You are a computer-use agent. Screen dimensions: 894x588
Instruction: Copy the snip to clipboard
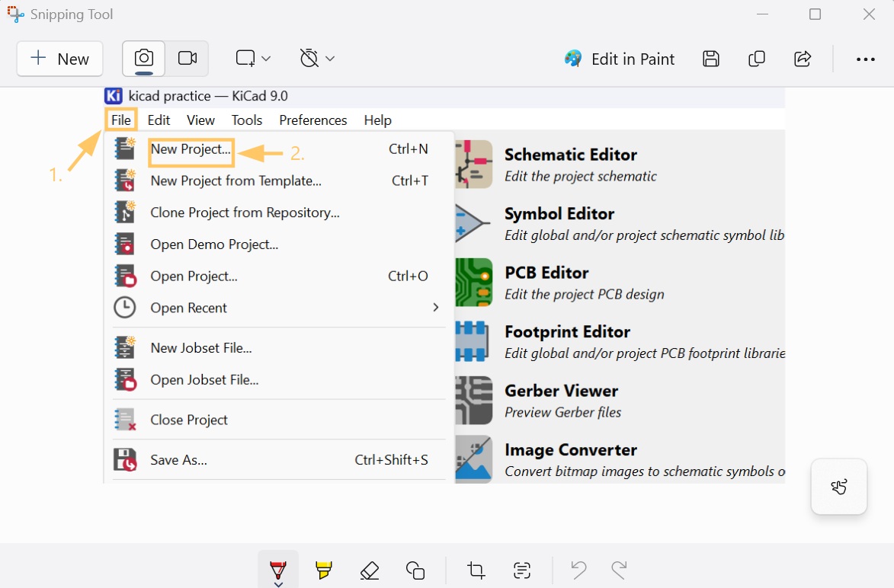(756, 59)
